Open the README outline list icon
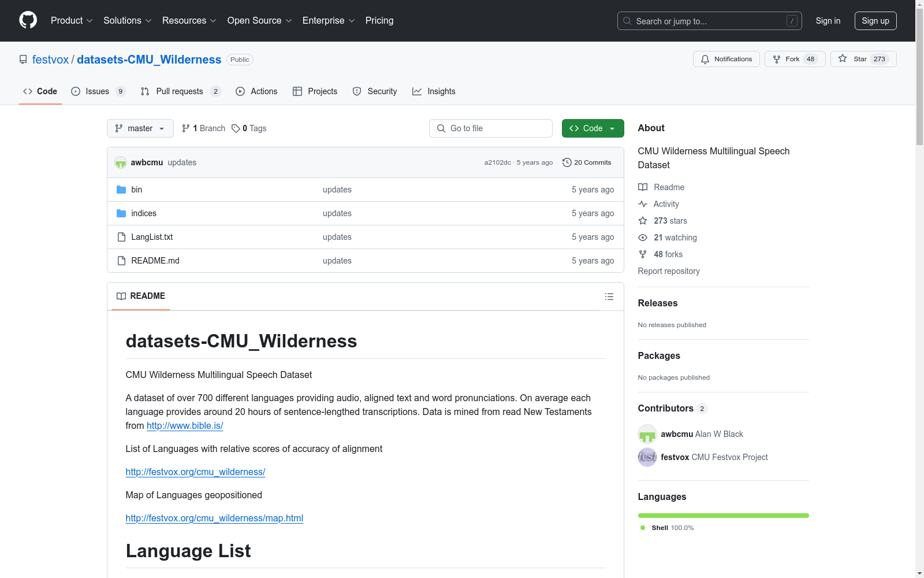Screen dimensions: 924x578 pos(609,297)
